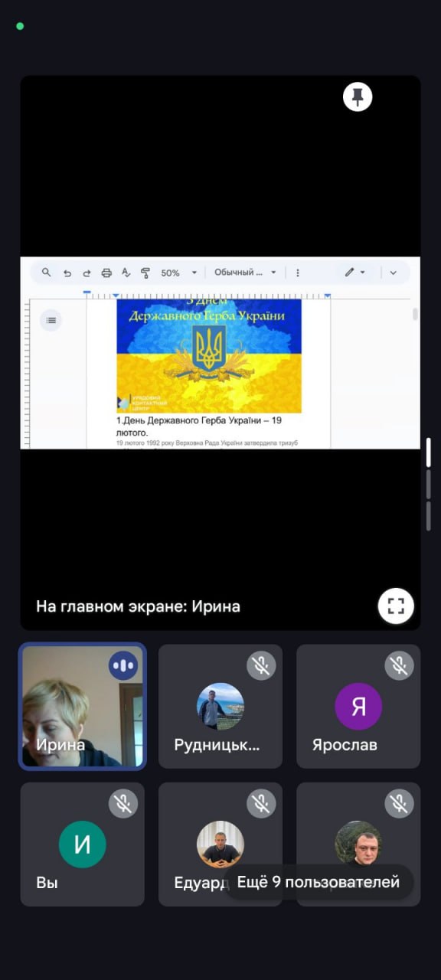The height and width of the screenshot is (980, 441).
Task: Toggle the muted microphone icon on Ярослав's tile
Action: pos(399,666)
